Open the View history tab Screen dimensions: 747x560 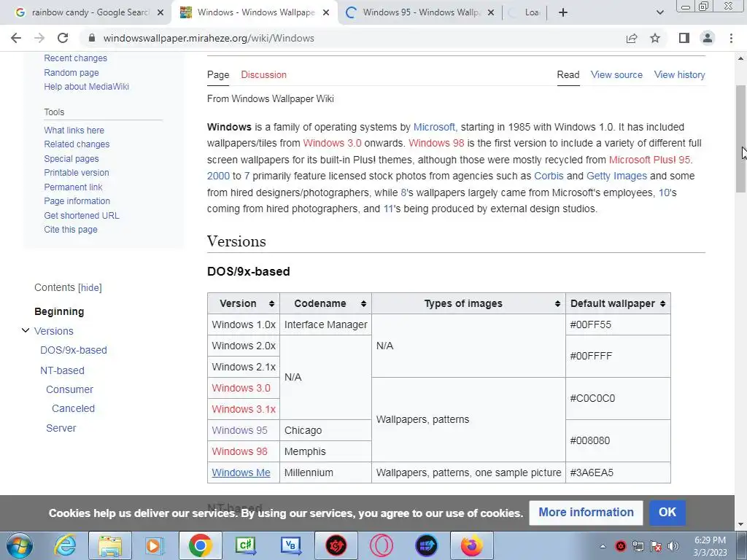pos(679,75)
